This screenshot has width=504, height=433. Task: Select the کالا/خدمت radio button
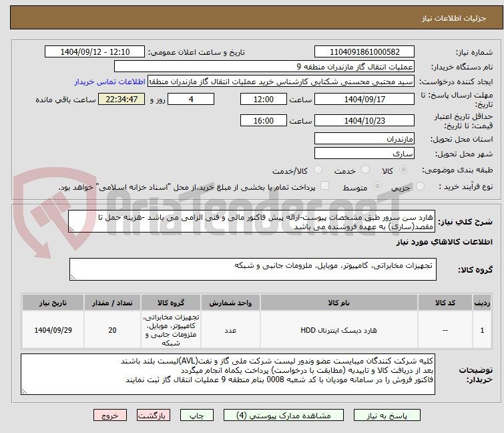318,169
